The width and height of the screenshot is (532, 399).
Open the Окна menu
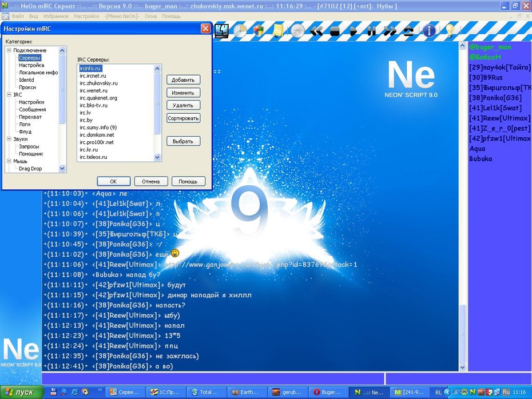click(150, 16)
